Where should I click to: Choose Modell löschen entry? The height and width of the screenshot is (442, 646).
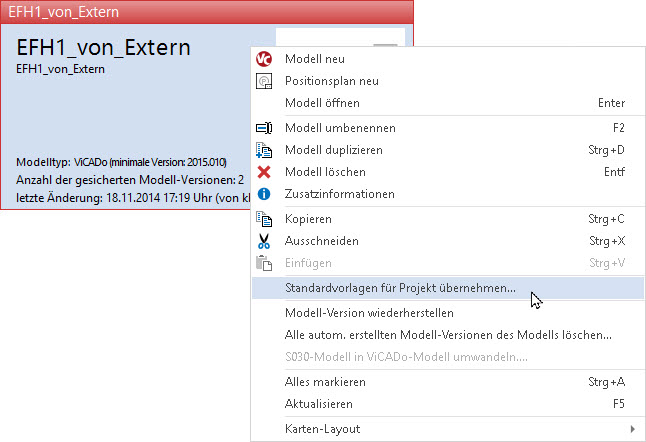(447, 172)
